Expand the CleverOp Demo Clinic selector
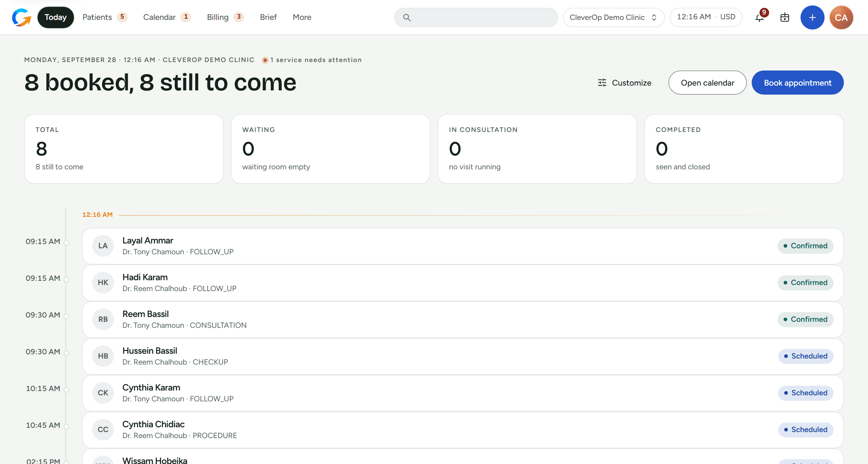The image size is (868, 464). (x=613, y=17)
